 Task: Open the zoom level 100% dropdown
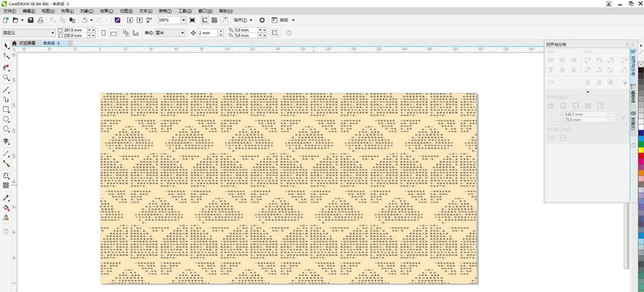click(x=183, y=21)
